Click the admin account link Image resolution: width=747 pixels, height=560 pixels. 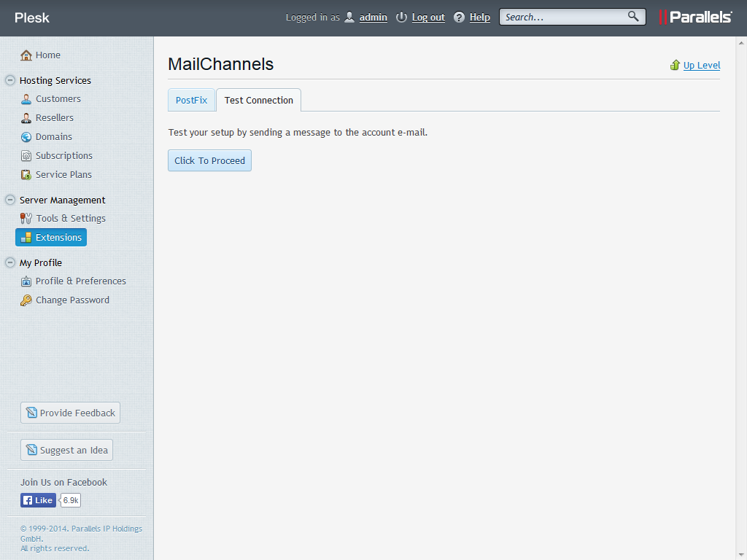[x=373, y=17]
